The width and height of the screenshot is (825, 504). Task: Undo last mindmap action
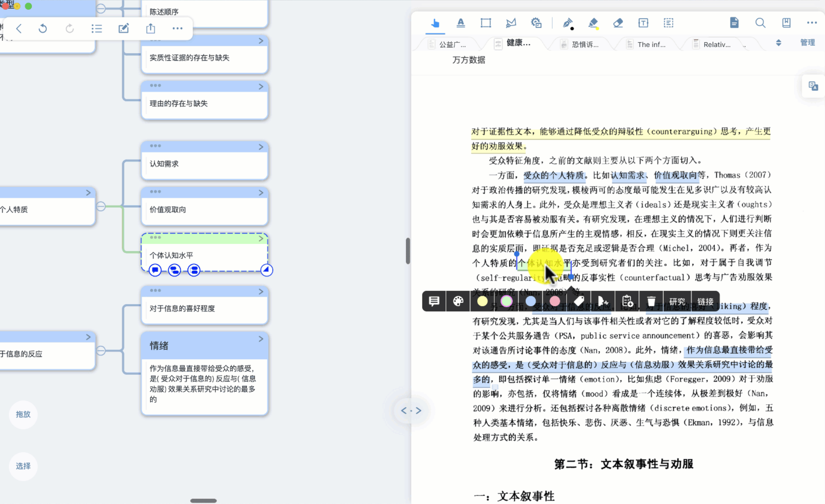[x=43, y=29]
